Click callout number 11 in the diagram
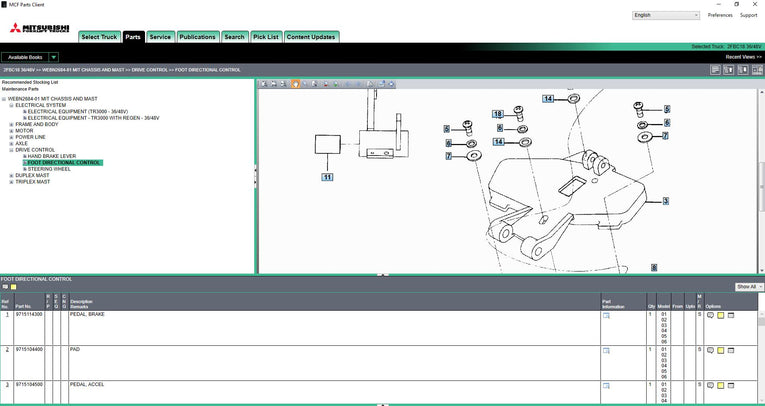Screen dimensions: 765x406 [326, 176]
